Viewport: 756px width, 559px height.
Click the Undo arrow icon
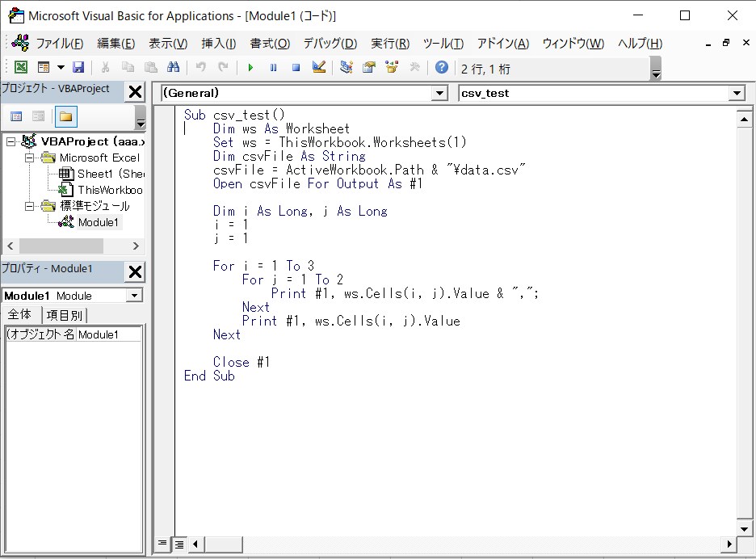point(200,68)
